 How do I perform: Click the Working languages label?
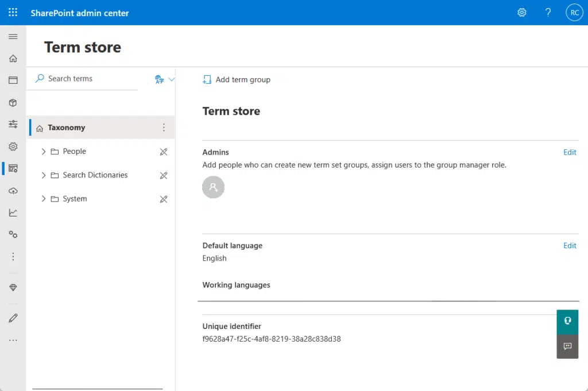tap(236, 285)
